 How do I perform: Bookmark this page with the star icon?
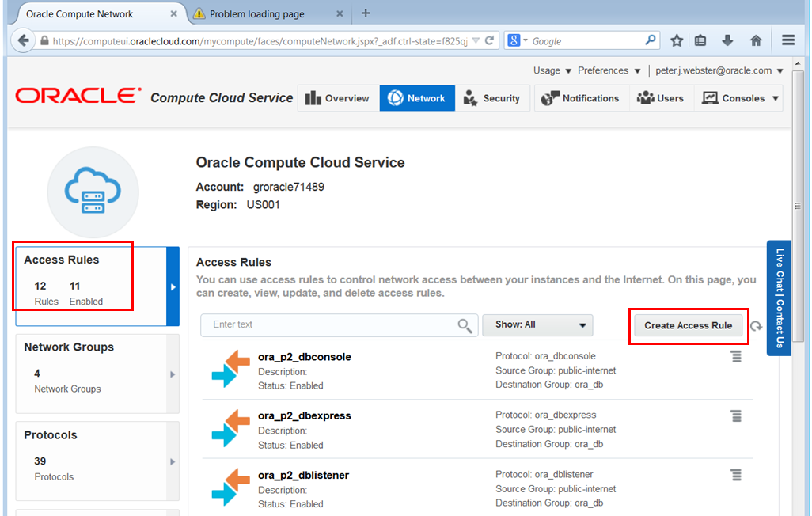[677, 40]
